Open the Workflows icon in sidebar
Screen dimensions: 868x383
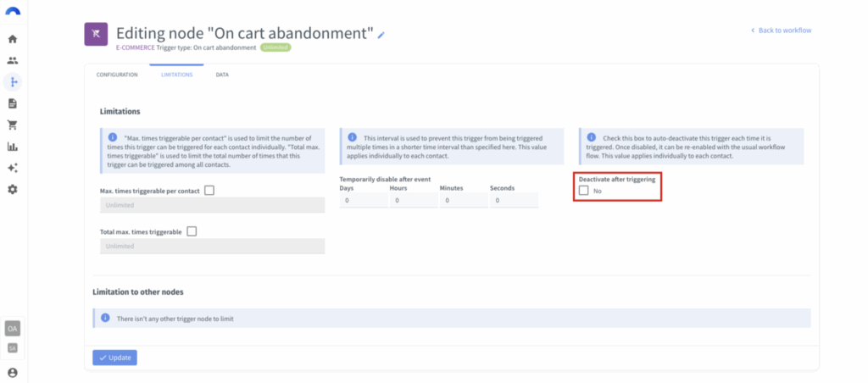pyautogui.click(x=13, y=82)
